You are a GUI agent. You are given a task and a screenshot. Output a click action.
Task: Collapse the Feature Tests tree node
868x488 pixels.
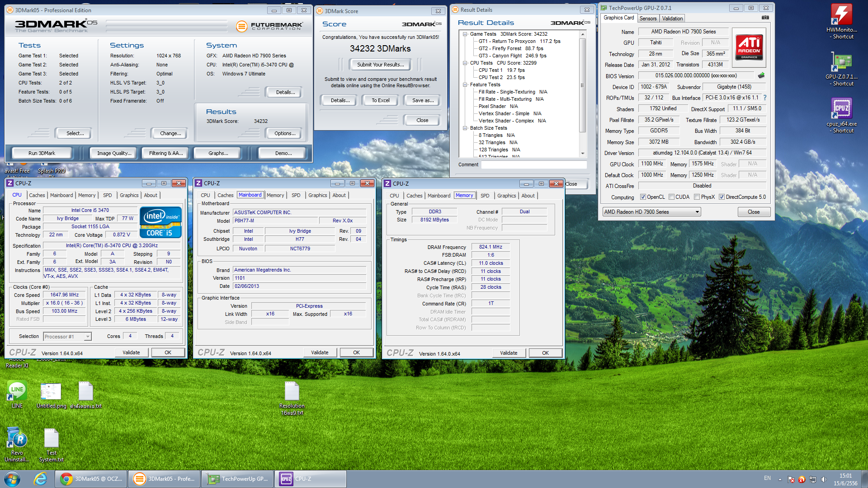click(465, 84)
